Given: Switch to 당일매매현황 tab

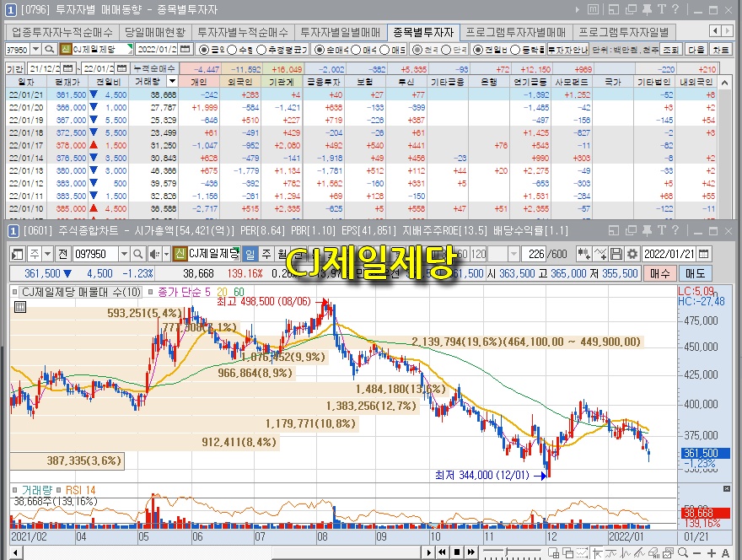Looking at the screenshot, I should (155, 32).
